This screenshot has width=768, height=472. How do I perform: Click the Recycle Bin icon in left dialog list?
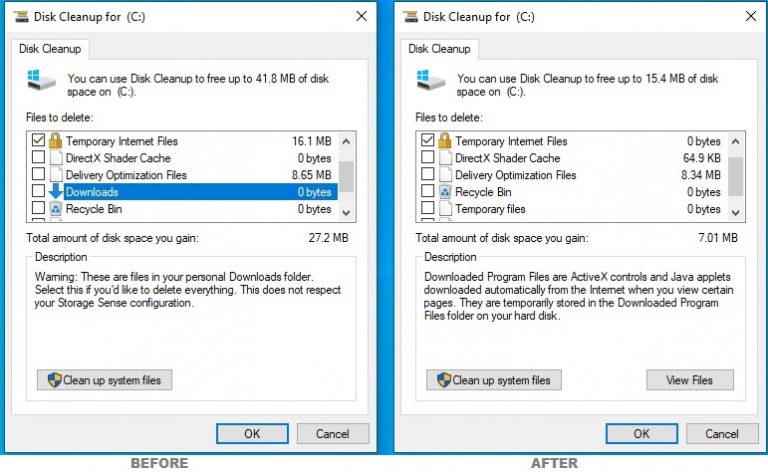[56, 209]
